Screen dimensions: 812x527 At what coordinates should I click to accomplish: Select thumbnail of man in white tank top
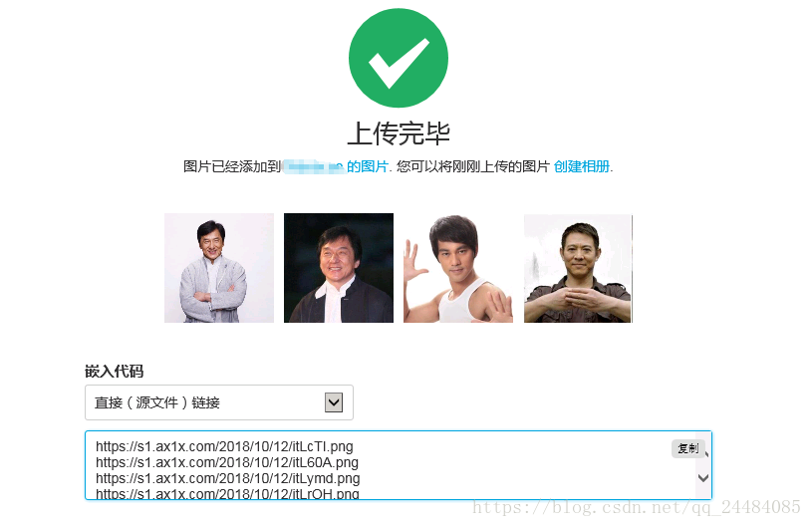458,268
